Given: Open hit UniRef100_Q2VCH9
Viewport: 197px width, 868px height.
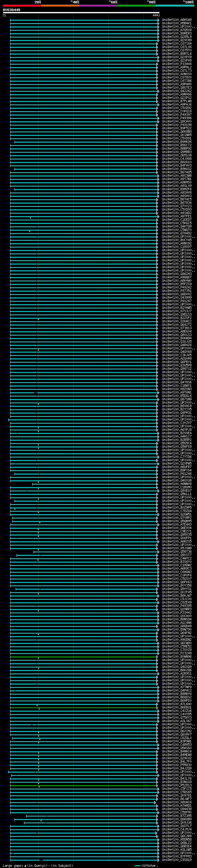Looking at the screenshot, I should tap(176, 40).
